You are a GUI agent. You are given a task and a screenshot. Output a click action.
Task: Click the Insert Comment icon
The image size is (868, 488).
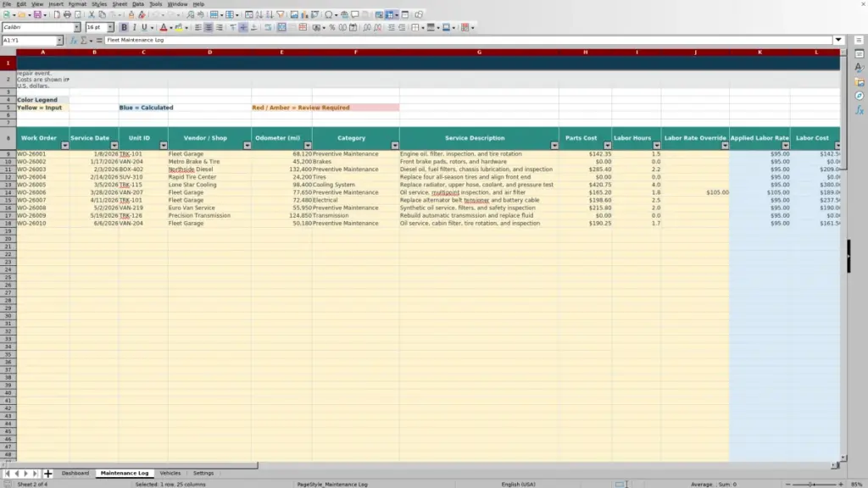tap(355, 15)
